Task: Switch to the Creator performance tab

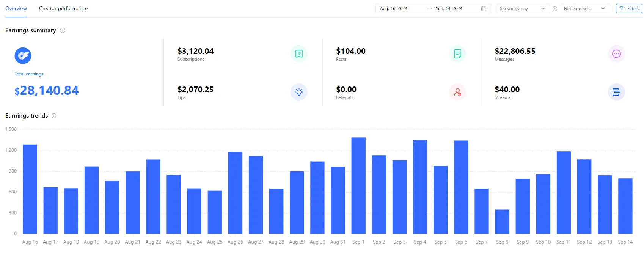Action: pos(63,8)
